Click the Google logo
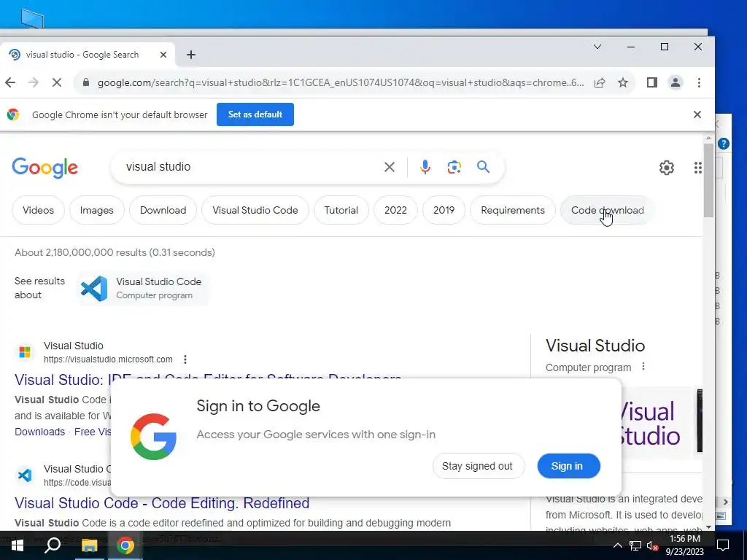Screen dimensions: 747x560 tap(44, 168)
